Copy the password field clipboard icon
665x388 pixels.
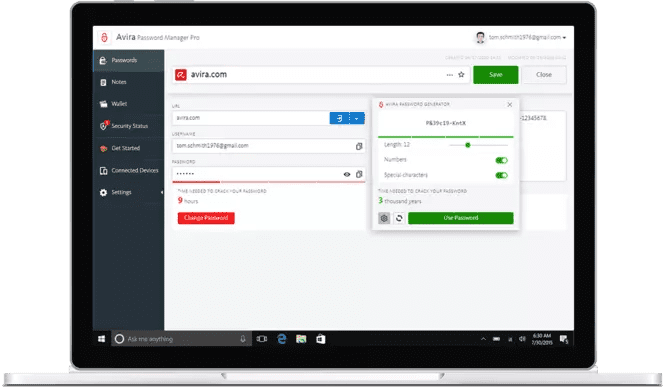click(x=359, y=174)
